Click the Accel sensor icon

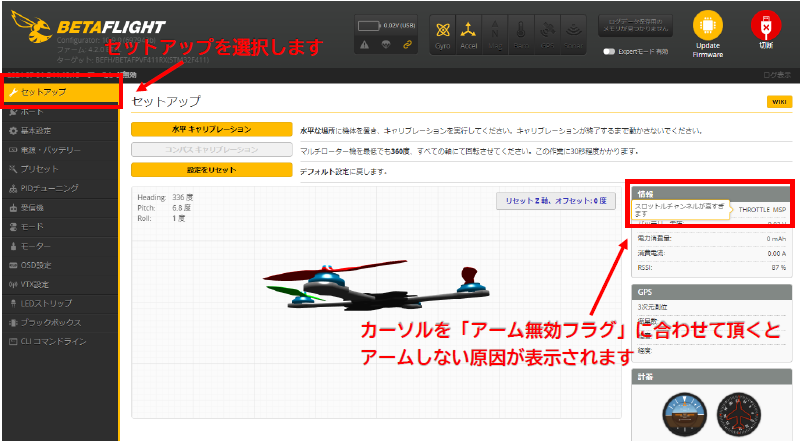(x=468, y=34)
